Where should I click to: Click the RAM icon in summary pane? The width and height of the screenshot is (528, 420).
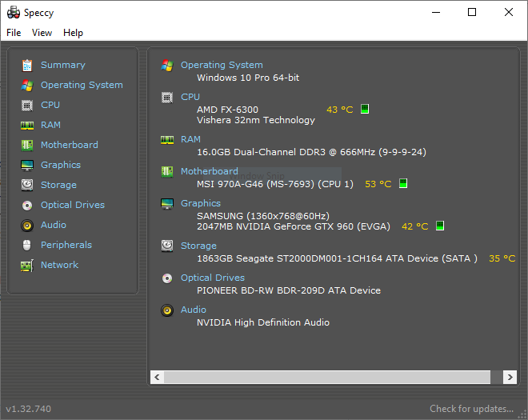[167, 140]
